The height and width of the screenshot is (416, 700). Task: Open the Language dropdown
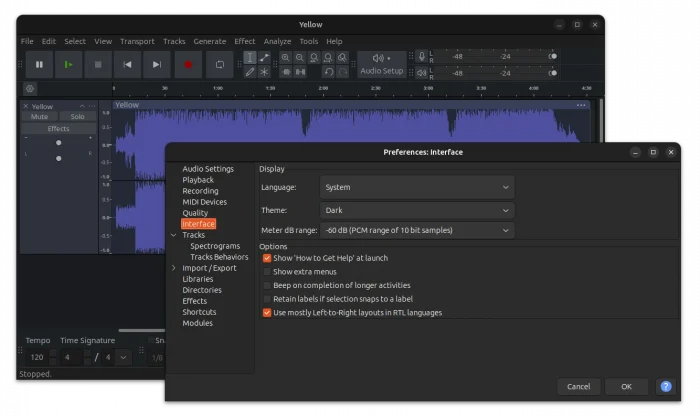tap(417, 187)
